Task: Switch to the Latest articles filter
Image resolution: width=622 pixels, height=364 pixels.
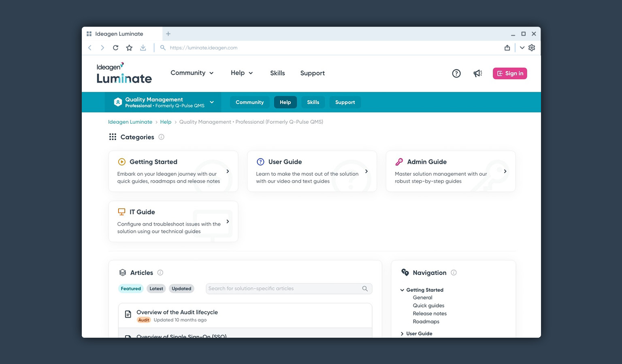Action: coord(156,289)
